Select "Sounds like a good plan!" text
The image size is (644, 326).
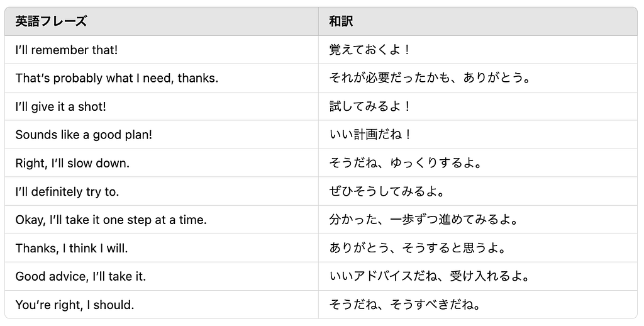[84, 135]
